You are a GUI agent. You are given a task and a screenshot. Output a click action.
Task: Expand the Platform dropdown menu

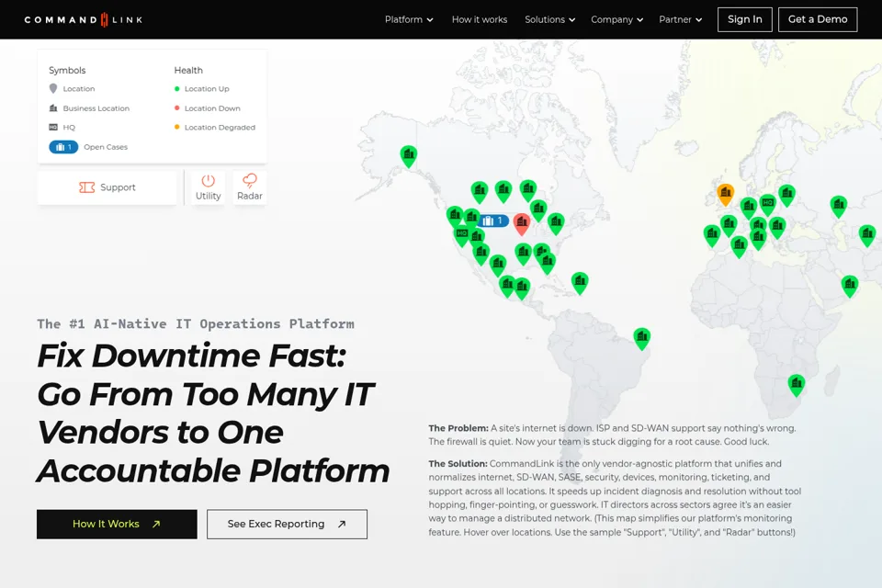coord(409,19)
